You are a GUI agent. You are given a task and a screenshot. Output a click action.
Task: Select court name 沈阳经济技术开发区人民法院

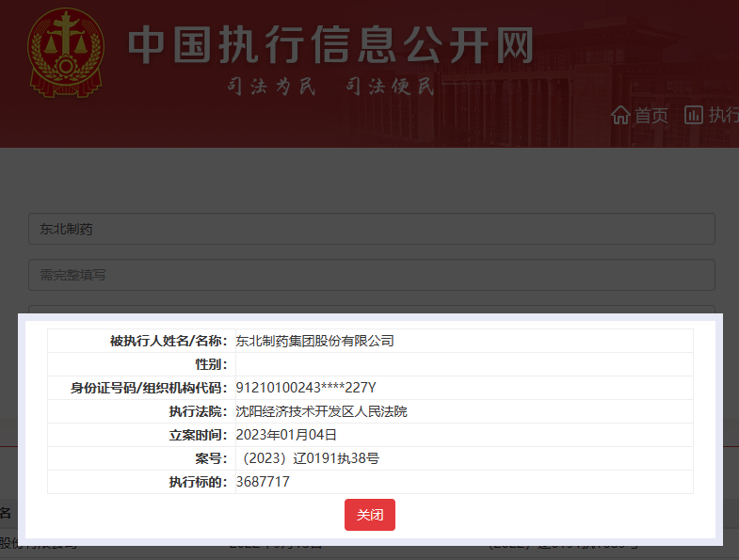(321, 411)
